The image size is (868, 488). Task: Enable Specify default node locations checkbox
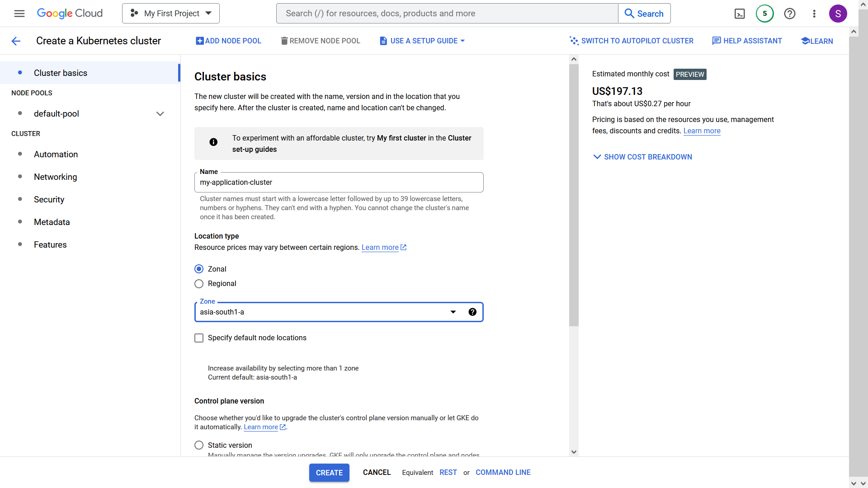click(199, 338)
